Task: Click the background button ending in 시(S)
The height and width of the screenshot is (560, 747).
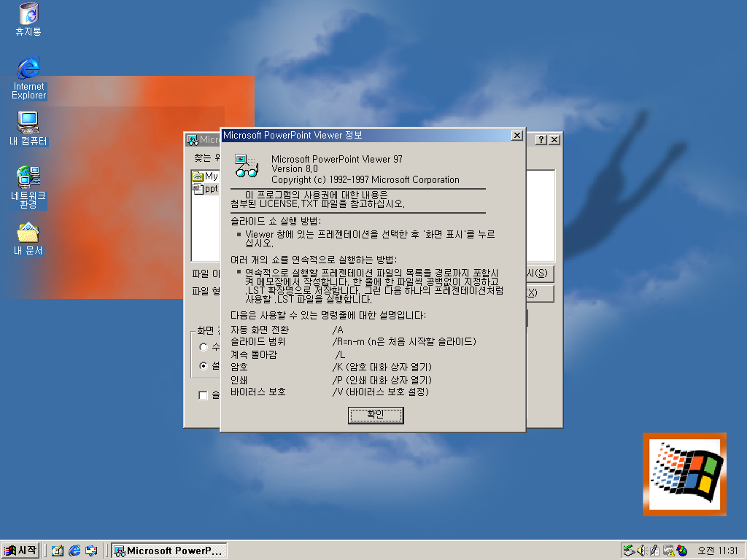Action: pyautogui.click(x=540, y=273)
